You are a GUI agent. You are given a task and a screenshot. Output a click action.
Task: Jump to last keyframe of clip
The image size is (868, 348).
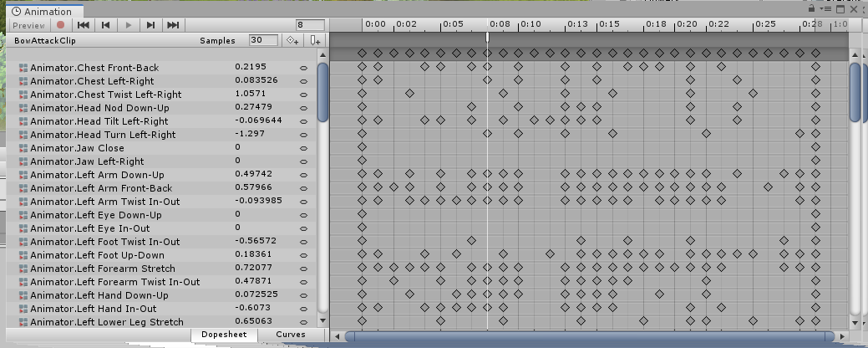tap(173, 25)
